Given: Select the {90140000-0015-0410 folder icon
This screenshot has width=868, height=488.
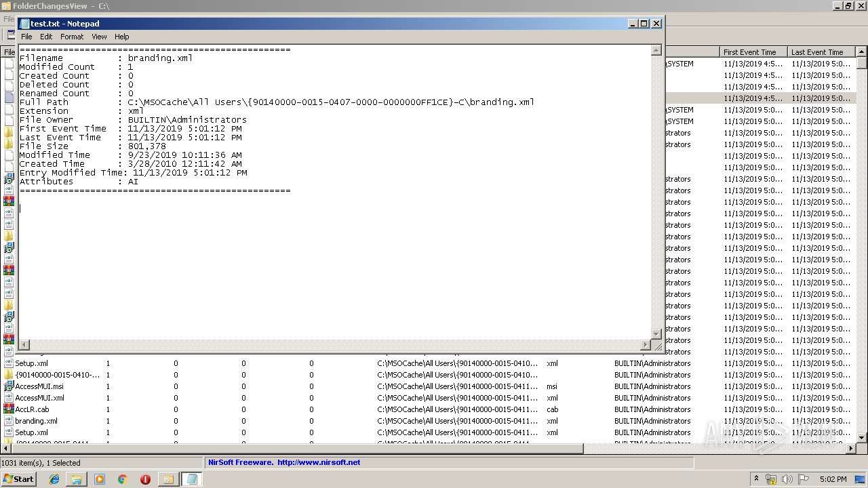Looking at the screenshot, I should 9,375.
